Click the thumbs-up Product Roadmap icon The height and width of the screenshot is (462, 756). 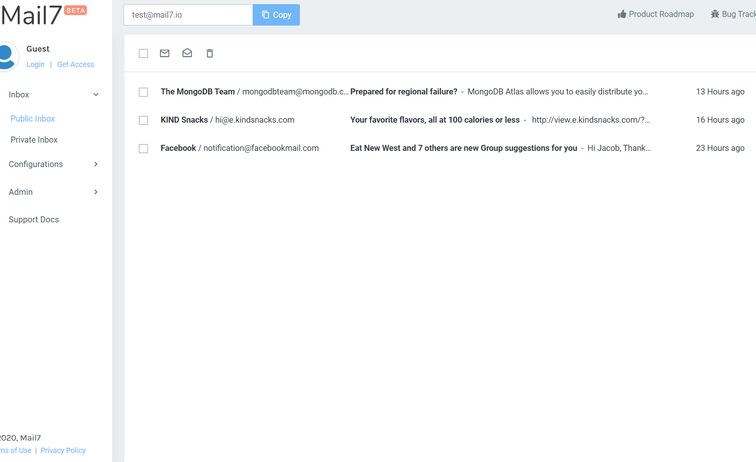[622, 14]
